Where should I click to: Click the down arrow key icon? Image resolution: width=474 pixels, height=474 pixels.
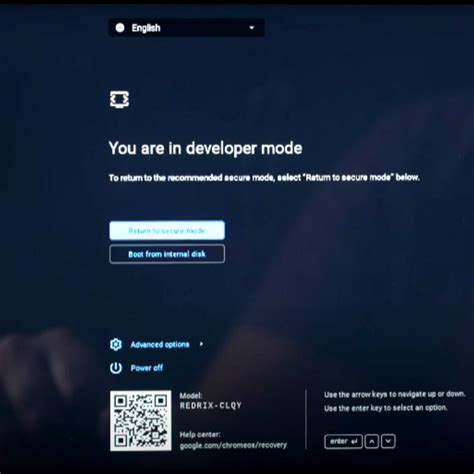388,442
